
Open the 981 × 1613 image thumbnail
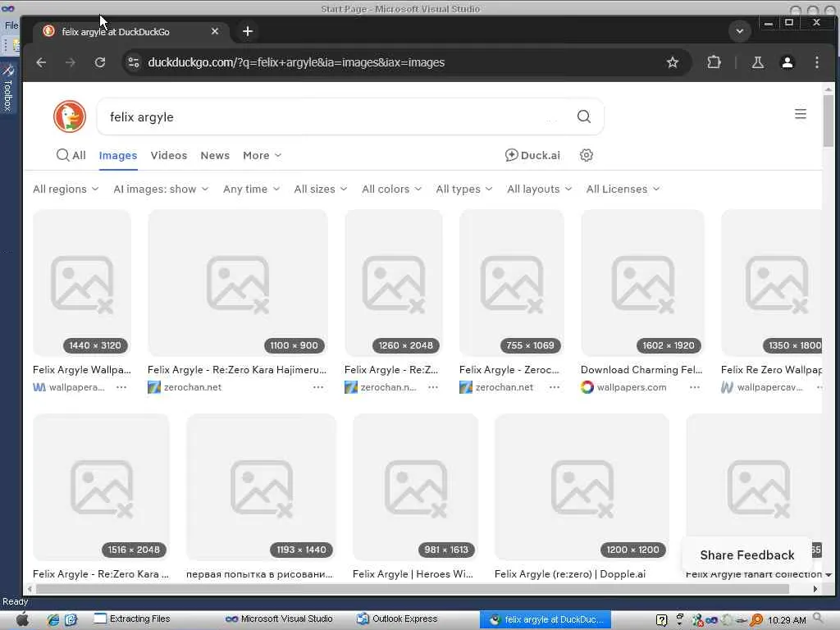[415, 487]
